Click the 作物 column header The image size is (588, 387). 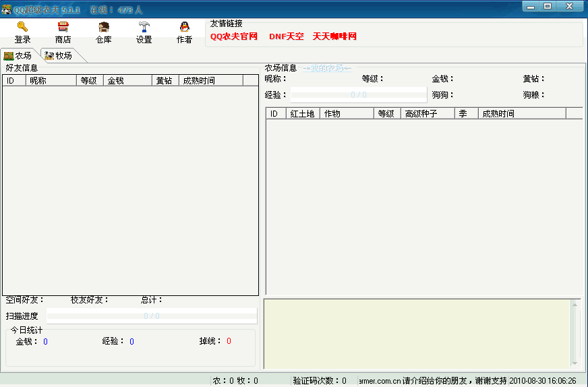(x=347, y=113)
